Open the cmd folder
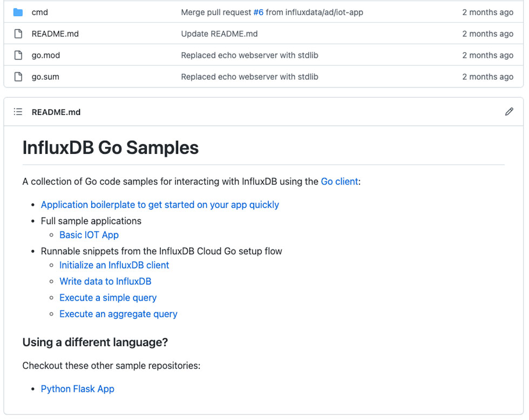 (x=40, y=12)
